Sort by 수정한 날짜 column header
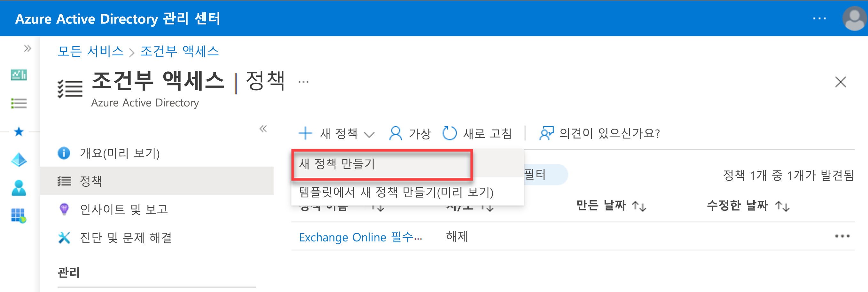 coord(748,205)
